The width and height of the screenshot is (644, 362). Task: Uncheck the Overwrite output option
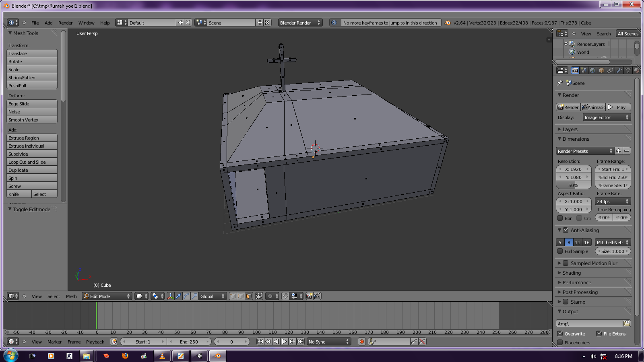(x=560, y=333)
